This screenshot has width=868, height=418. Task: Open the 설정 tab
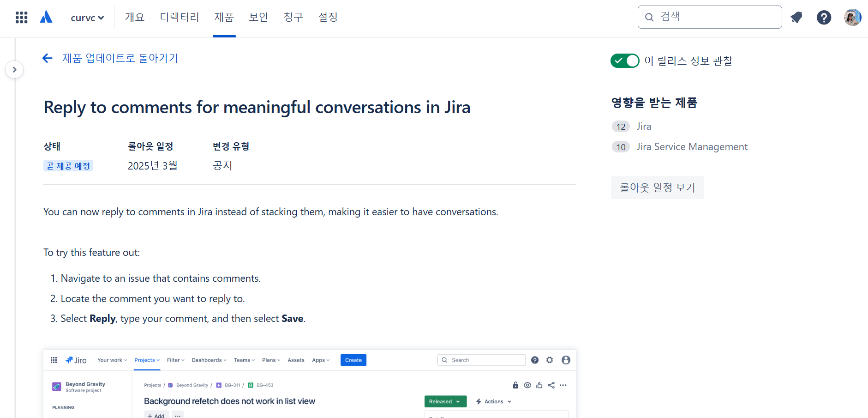(328, 18)
